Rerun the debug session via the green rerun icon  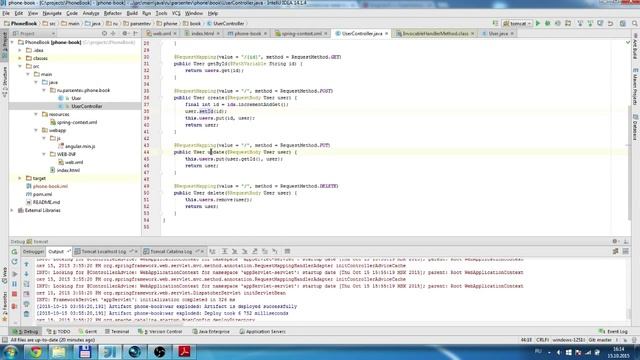pos(14,252)
